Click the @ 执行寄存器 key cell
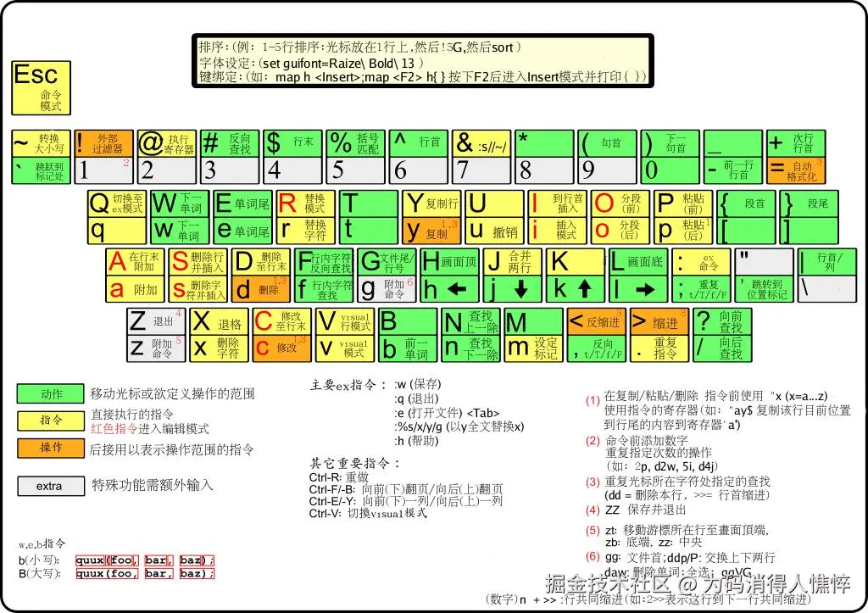 [167, 143]
